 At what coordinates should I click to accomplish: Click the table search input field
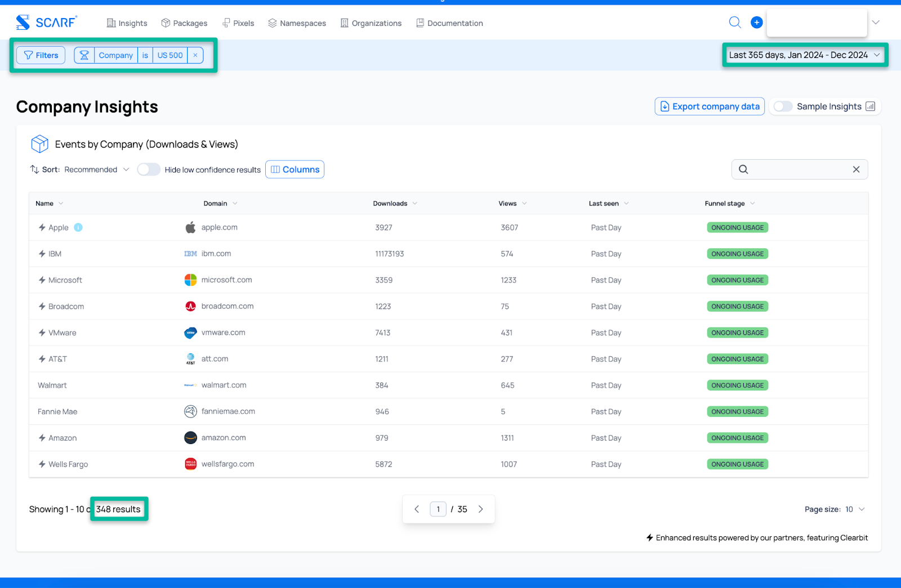797,169
